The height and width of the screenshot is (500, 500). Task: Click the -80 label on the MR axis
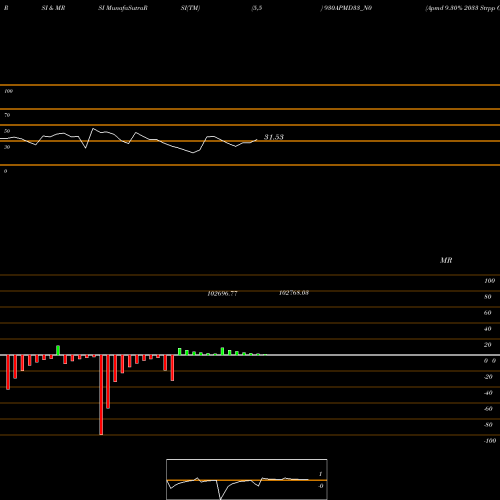point(488,425)
